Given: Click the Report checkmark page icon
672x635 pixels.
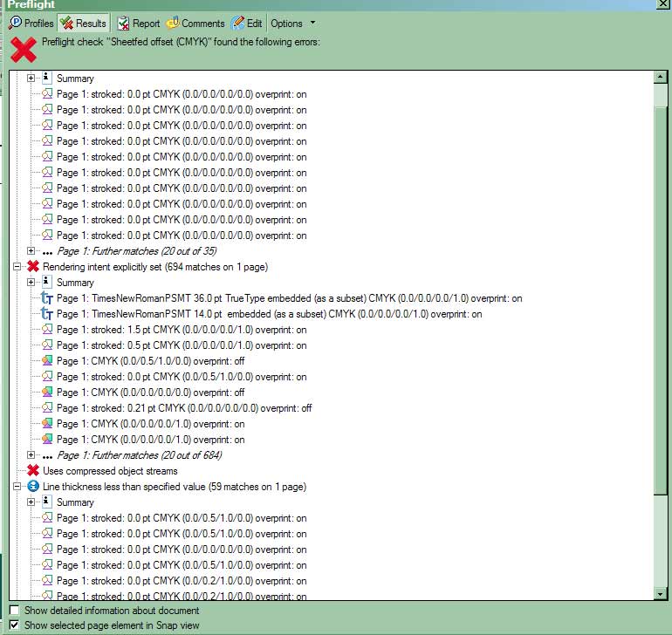Looking at the screenshot, I should point(123,24).
